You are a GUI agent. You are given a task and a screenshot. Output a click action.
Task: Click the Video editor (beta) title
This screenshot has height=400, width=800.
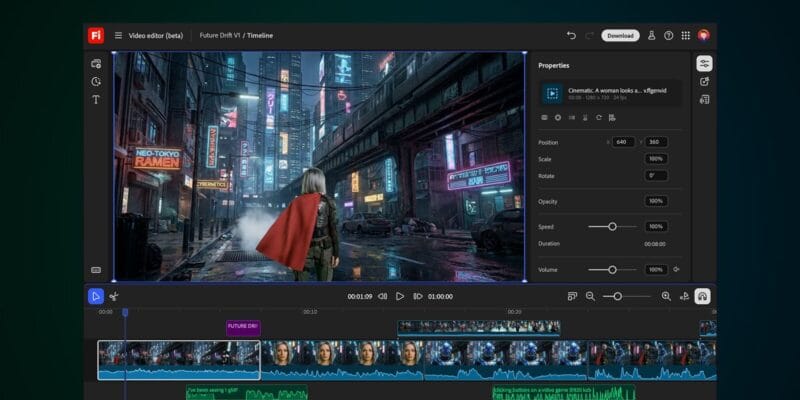[156, 36]
